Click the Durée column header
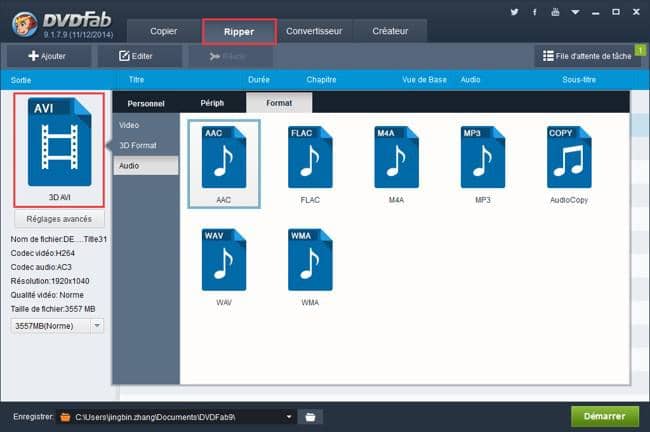The image size is (650, 432). [x=259, y=80]
